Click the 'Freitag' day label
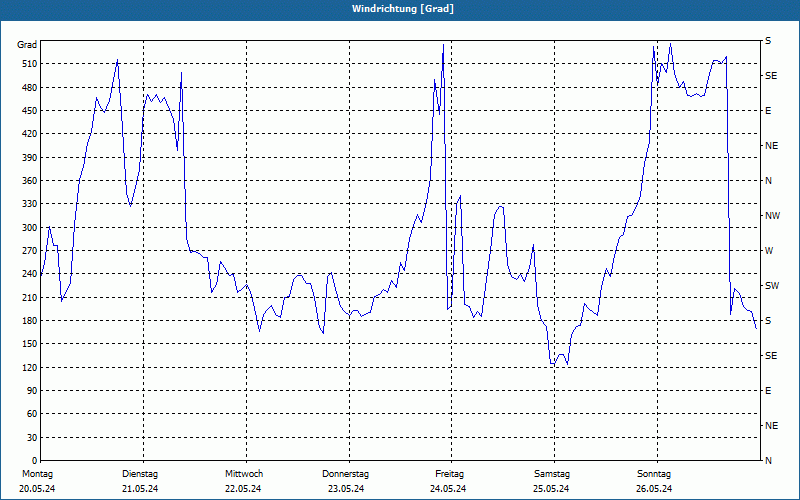The height and width of the screenshot is (500, 800). (x=449, y=474)
